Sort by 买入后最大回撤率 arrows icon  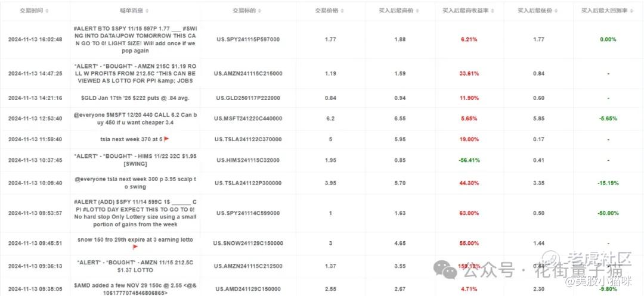631,11
